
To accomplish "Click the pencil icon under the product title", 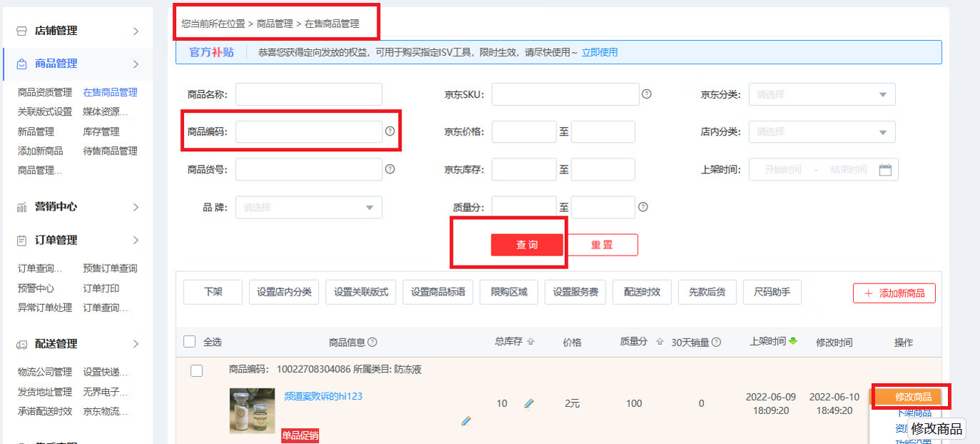I will 466,421.
